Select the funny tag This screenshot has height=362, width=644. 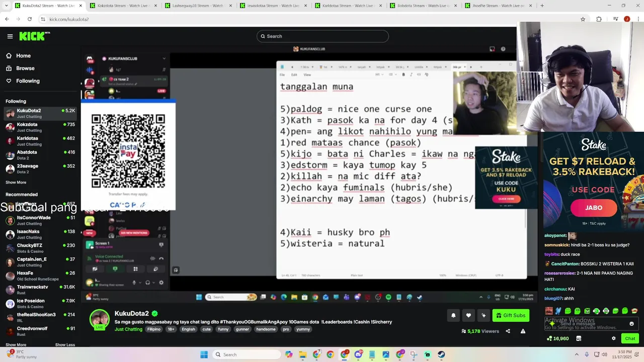click(x=223, y=329)
